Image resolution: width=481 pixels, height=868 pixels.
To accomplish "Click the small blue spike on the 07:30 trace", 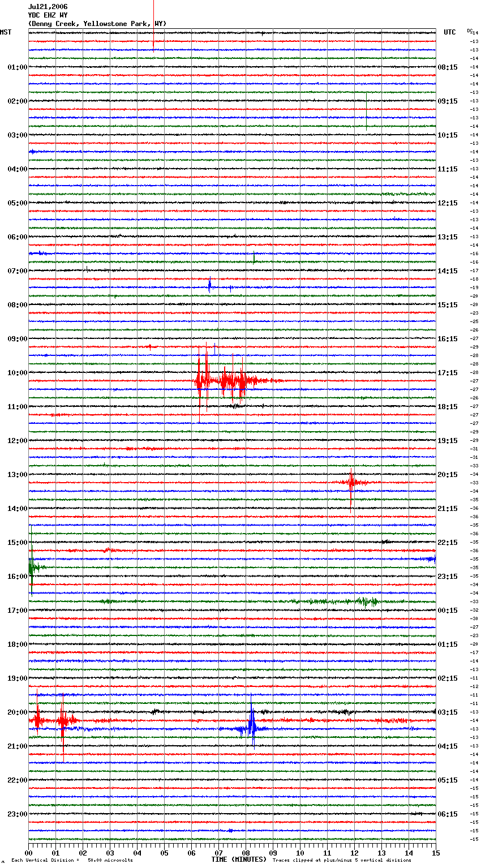I will 210,287.
